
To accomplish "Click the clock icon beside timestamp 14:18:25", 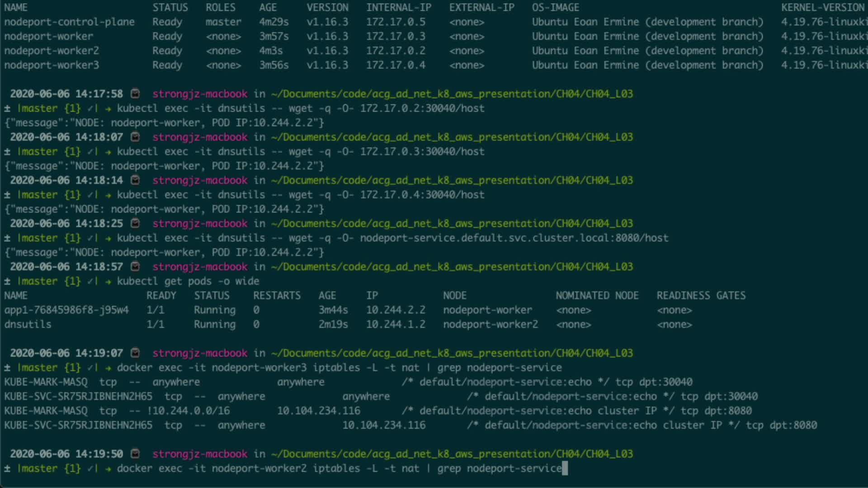I will point(135,223).
